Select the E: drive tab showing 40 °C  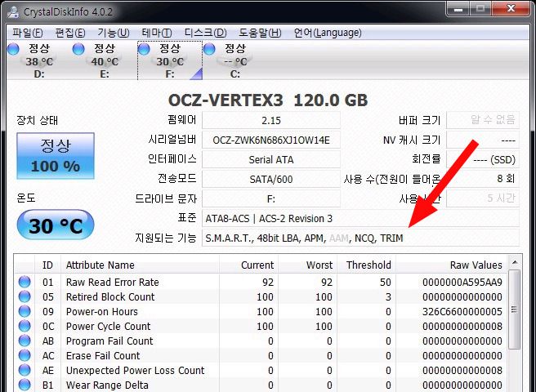point(105,60)
